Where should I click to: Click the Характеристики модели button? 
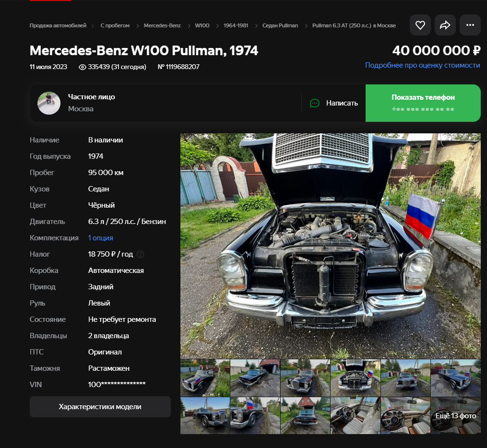click(x=100, y=407)
